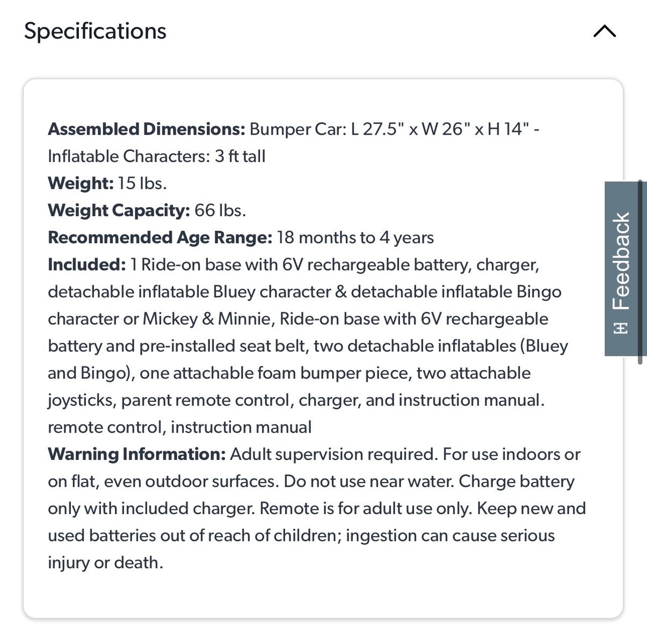Click the injury or death text
Viewport: 647px width, 644px height.
tap(105, 563)
